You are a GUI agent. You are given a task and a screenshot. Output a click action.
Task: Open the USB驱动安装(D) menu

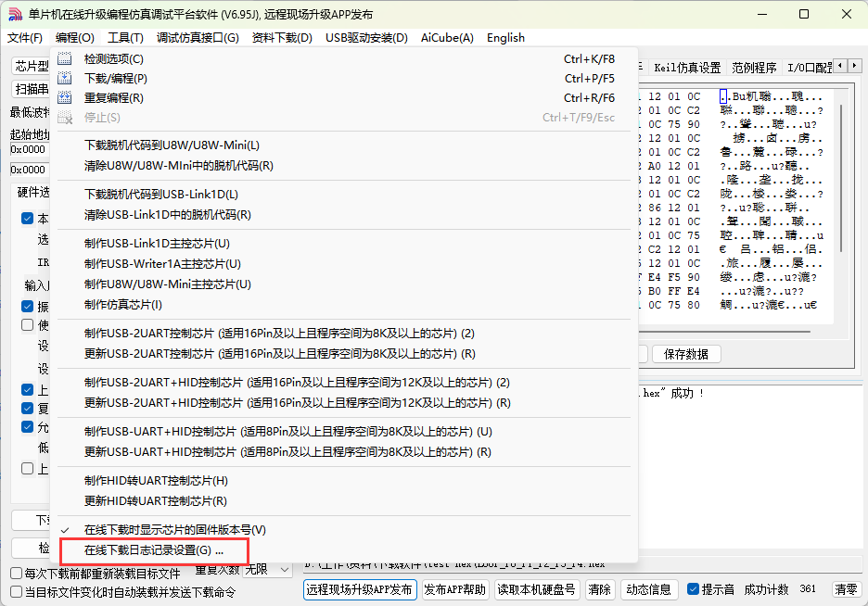[x=366, y=38]
